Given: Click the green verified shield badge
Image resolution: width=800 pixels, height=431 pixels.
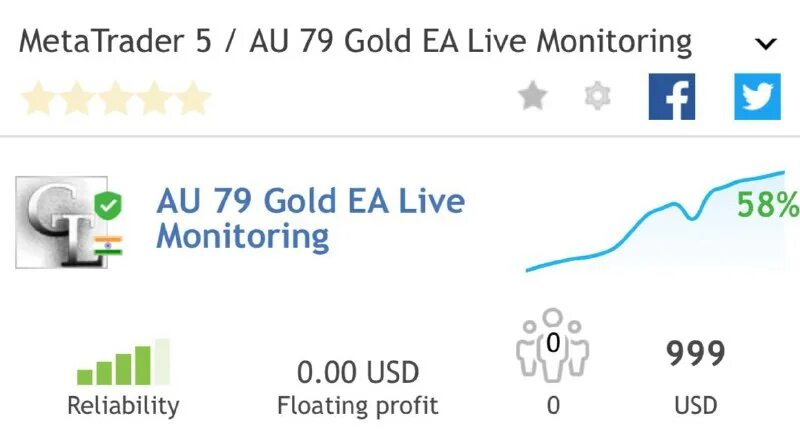Looking at the screenshot, I should tap(107, 208).
